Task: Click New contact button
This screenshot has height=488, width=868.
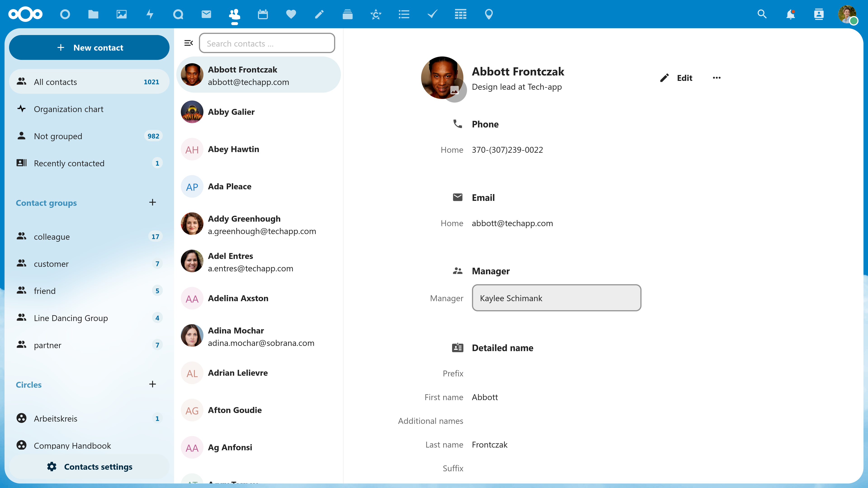Action: pyautogui.click(x=89, y=47)
